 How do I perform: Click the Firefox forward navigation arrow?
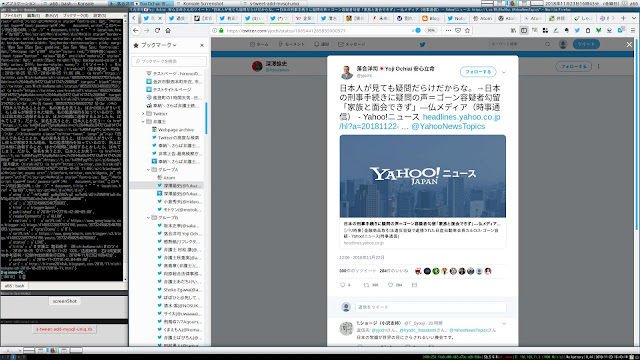click(147, 31)
